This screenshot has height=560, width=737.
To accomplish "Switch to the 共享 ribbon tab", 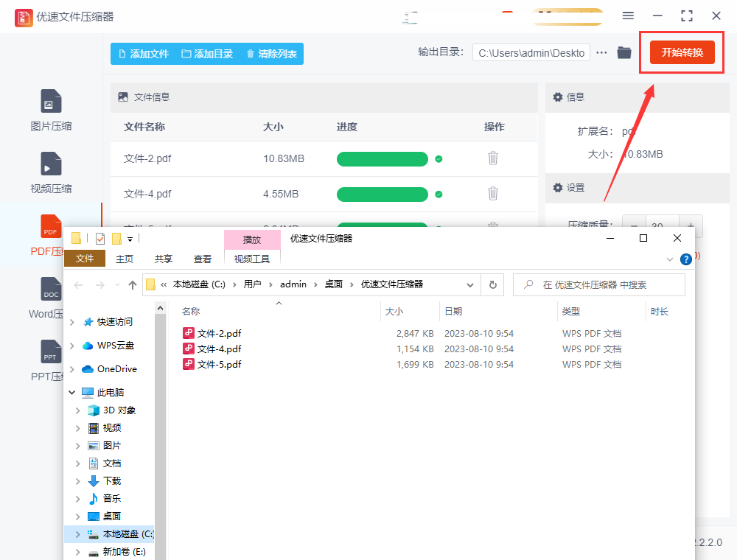I will click(x=164, y=259).
